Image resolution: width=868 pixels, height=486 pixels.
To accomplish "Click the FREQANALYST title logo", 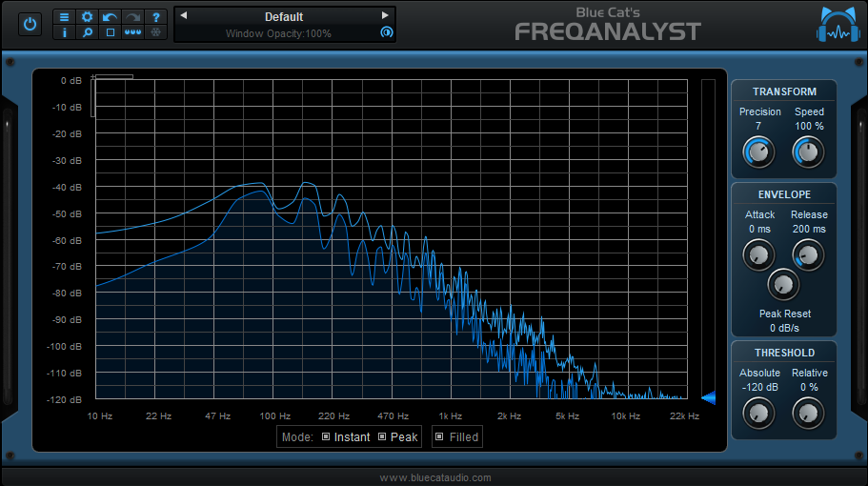I will 608,31.
